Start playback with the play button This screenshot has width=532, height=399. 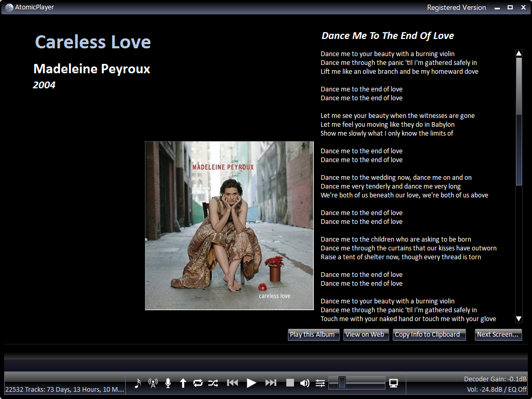click(x=251, y=383)
